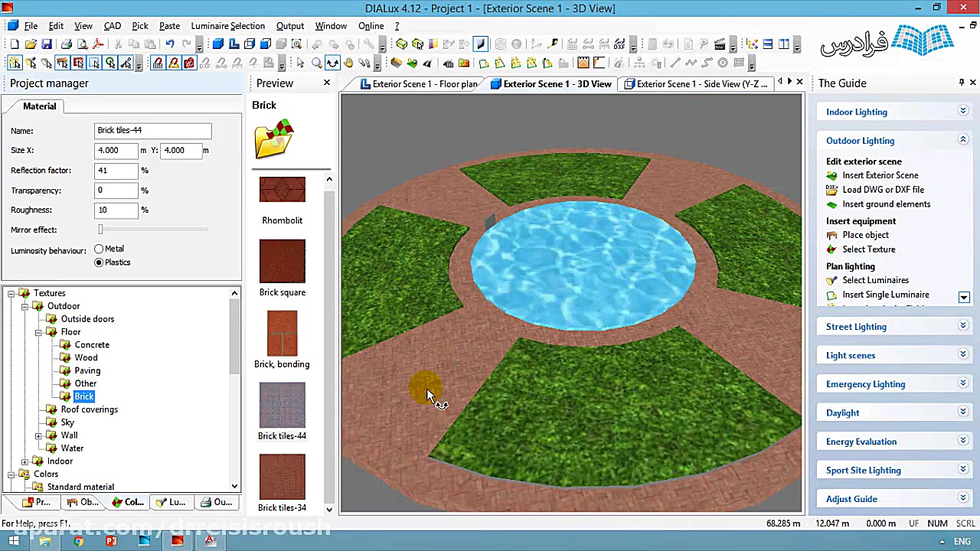Click the Mirror effect slider handle
980x551 pixels.
100,230
